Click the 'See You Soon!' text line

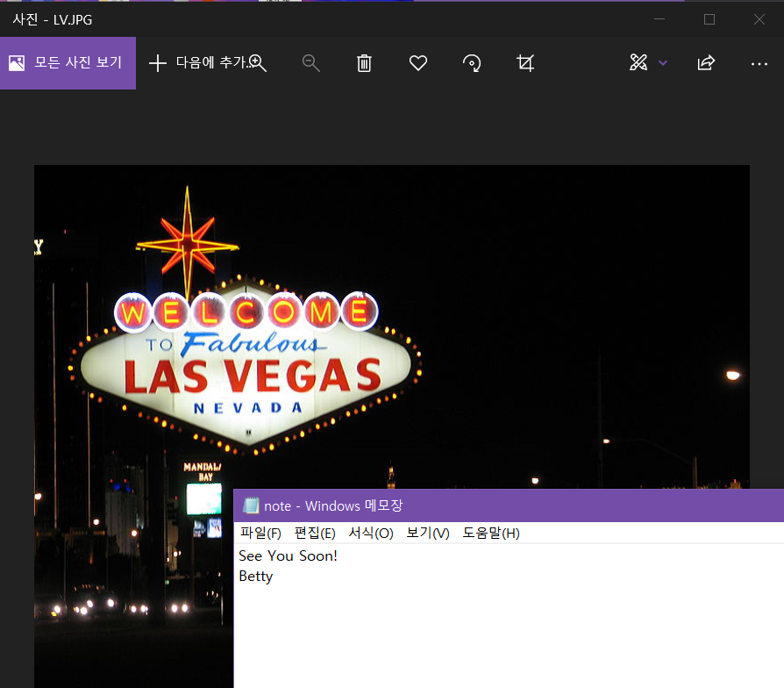[288, 555]
